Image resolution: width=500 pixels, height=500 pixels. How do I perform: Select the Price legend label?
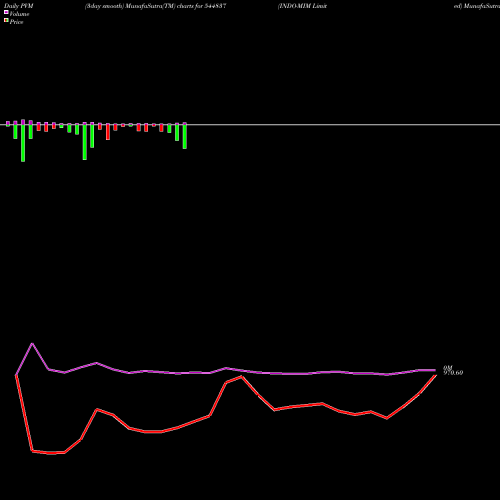coord(16,22)
